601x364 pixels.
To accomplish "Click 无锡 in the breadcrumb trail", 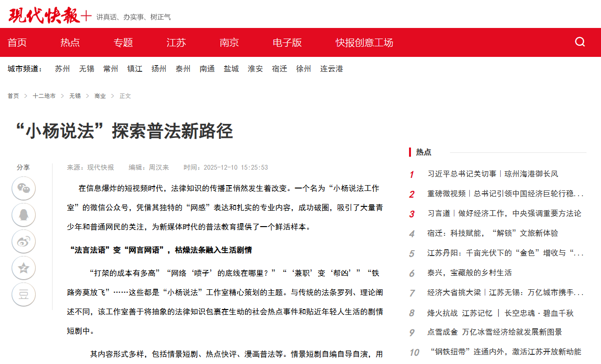I will [75, 96].
